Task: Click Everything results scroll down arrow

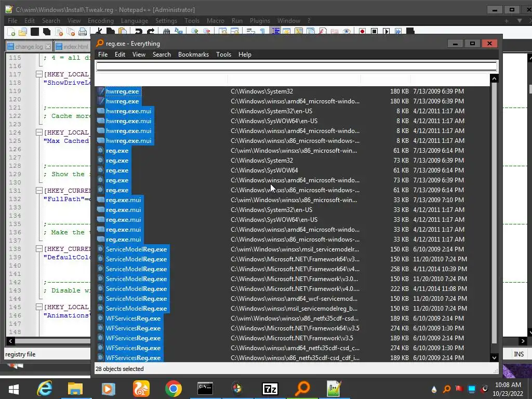Action: (495, 357)
